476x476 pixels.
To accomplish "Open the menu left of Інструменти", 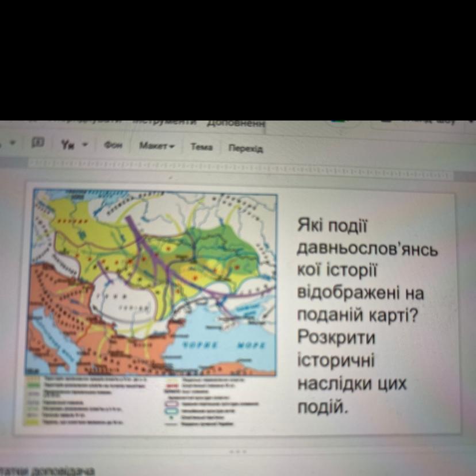I will click(x=98, y=122).
